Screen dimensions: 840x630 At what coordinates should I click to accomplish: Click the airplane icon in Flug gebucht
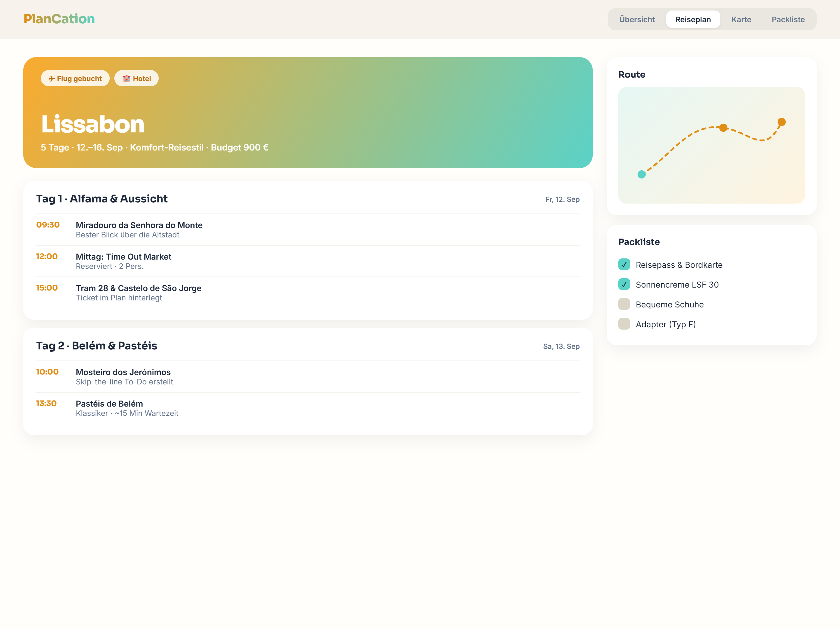(52, 79)
